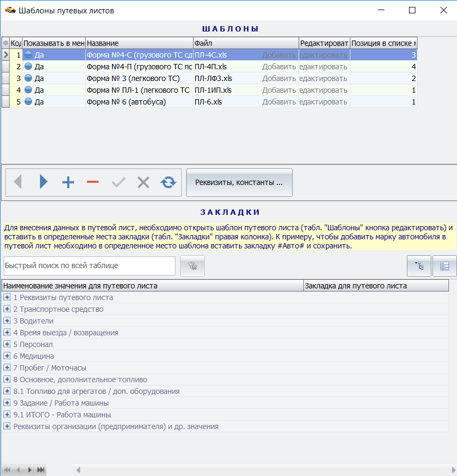
Task: Expand '3 Водители' group
Action: point(7,320)
